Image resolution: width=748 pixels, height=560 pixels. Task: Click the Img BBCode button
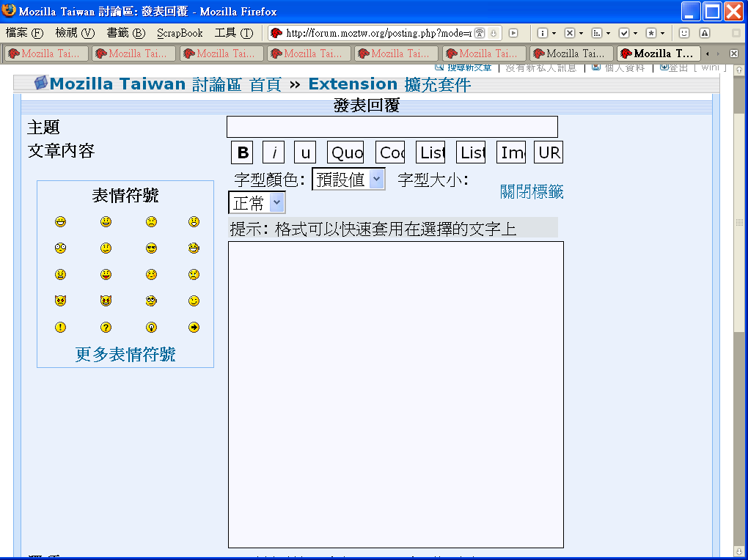511,152
